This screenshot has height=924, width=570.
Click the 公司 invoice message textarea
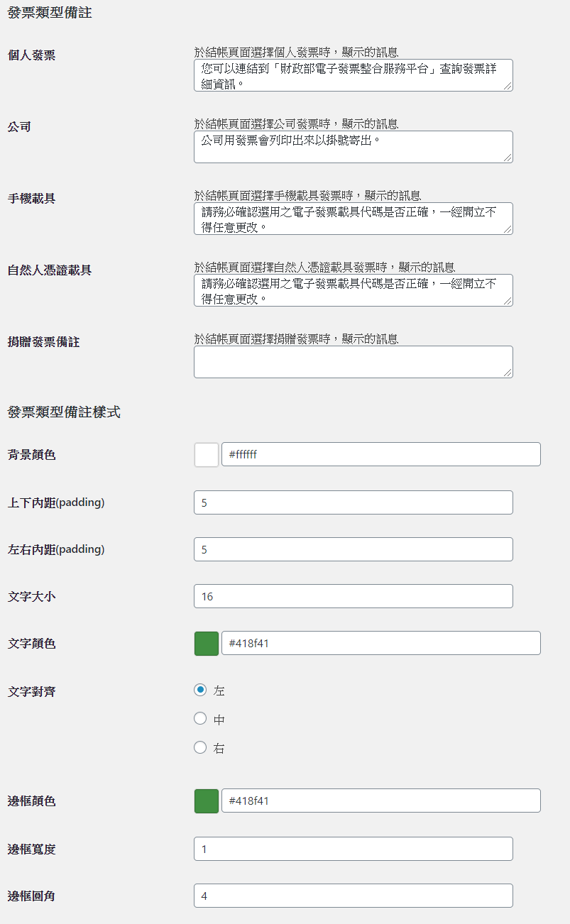pyautogui.click(x=353, y=147)
